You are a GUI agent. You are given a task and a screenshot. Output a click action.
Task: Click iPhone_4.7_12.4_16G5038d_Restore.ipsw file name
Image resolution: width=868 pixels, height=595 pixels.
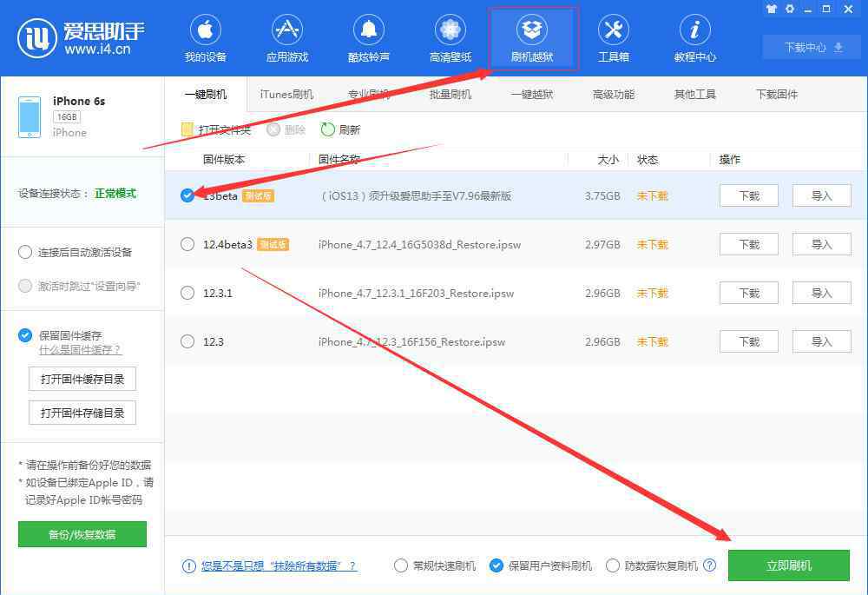pyautogui.click(x=419, y=244)
